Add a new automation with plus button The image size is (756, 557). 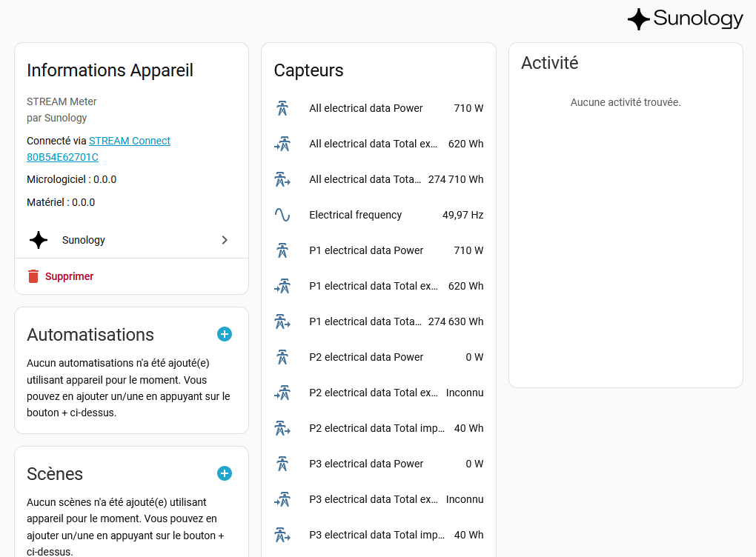pos(225,334)
